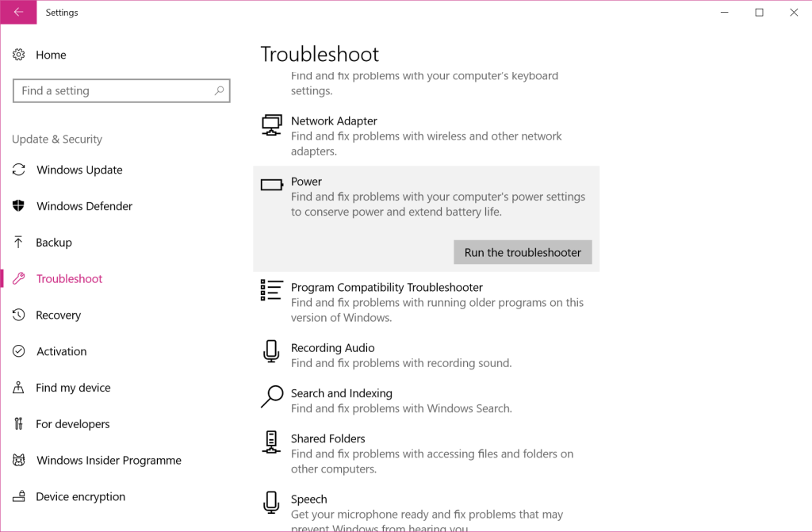Click the Device encryption lock icon

[19, 496]
